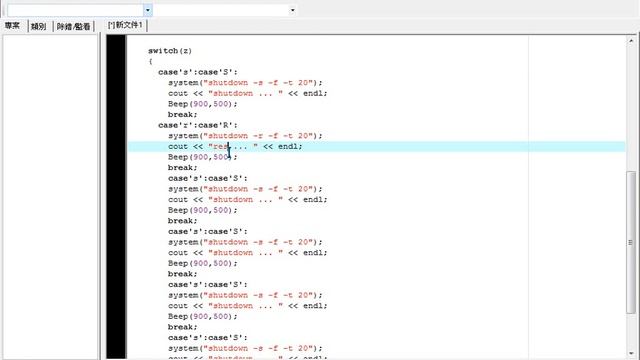
Task: Click inside the first toolbar combo field
Action: pos(75,10)
